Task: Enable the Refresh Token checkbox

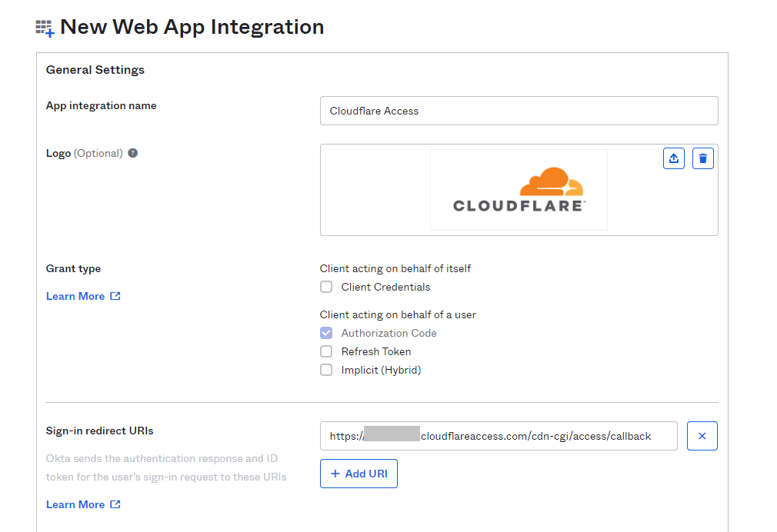Action: (x=326, y=351)
